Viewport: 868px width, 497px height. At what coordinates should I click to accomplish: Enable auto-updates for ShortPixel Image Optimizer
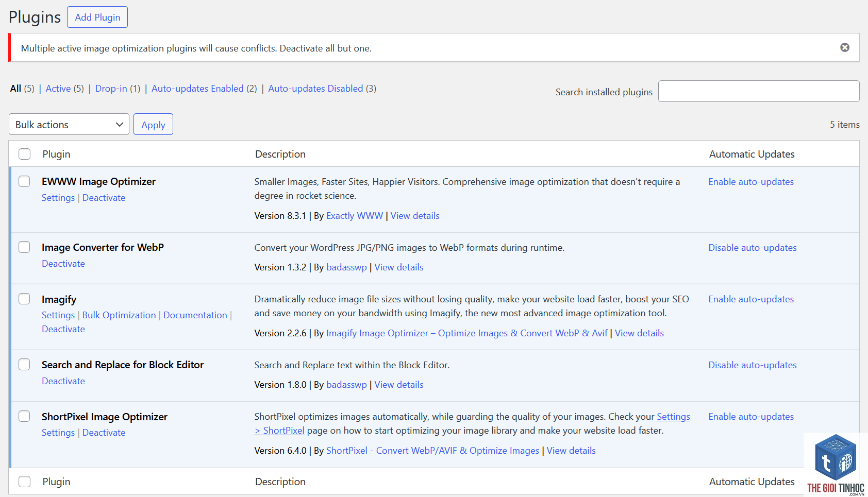(751, 417)
